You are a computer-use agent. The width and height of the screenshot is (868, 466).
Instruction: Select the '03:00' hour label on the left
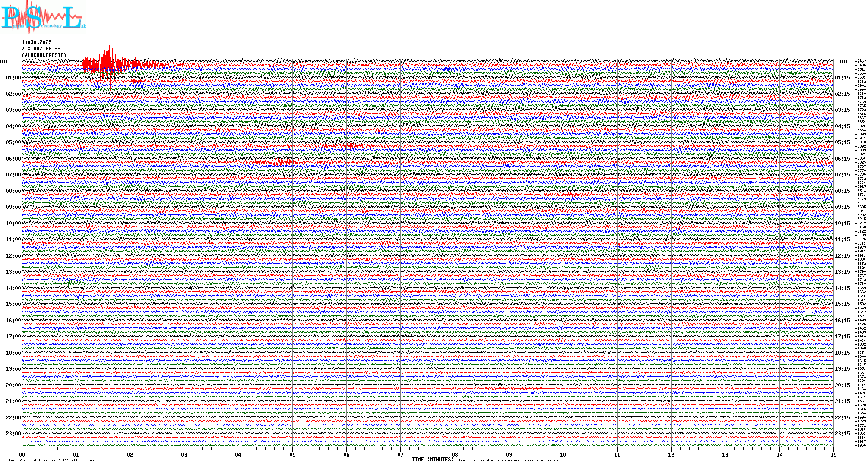(x=13, y=110)
